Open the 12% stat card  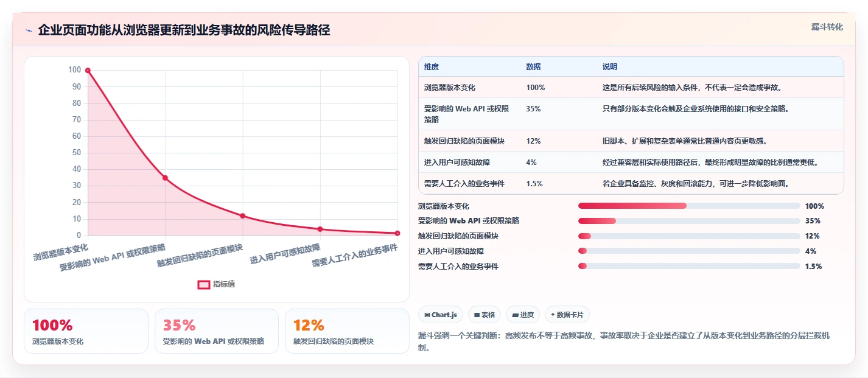pos(347,331)
